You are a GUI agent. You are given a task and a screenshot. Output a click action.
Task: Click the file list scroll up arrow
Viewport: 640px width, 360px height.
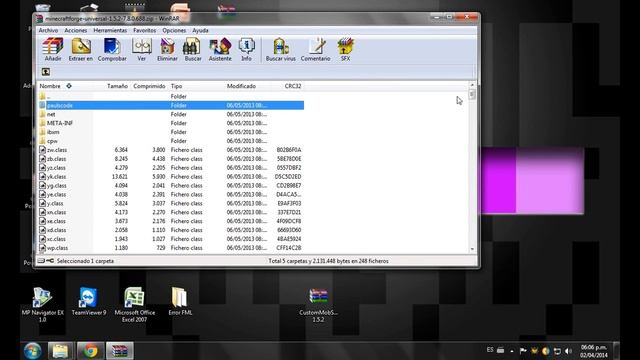click(472, 85)
